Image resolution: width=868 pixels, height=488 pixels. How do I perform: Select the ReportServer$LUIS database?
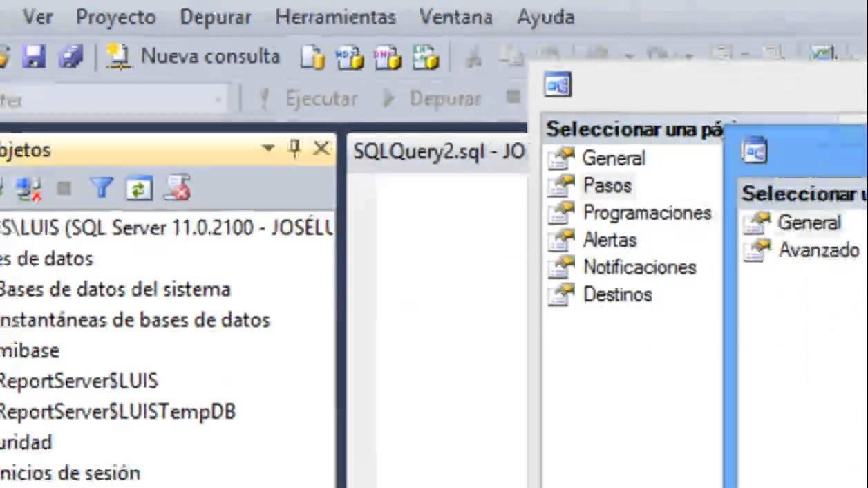pos(79,381)
